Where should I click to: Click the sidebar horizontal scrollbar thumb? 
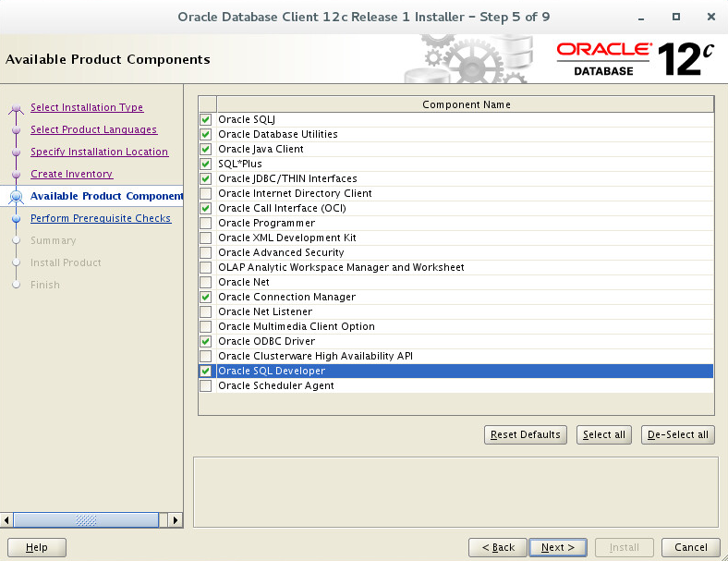tap(86, 520)
